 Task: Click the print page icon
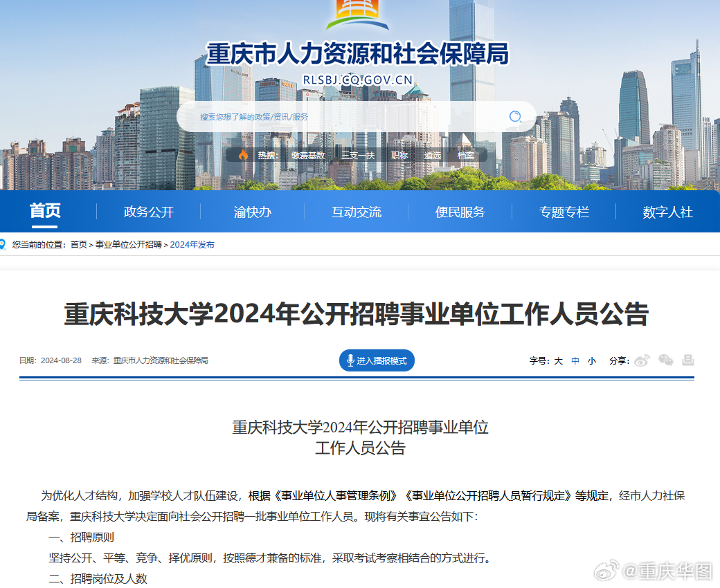[x=688, y=360]
